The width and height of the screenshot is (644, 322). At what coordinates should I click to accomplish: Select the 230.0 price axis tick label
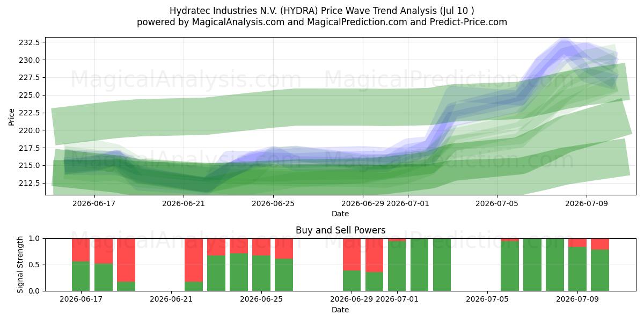coord(31,60)
